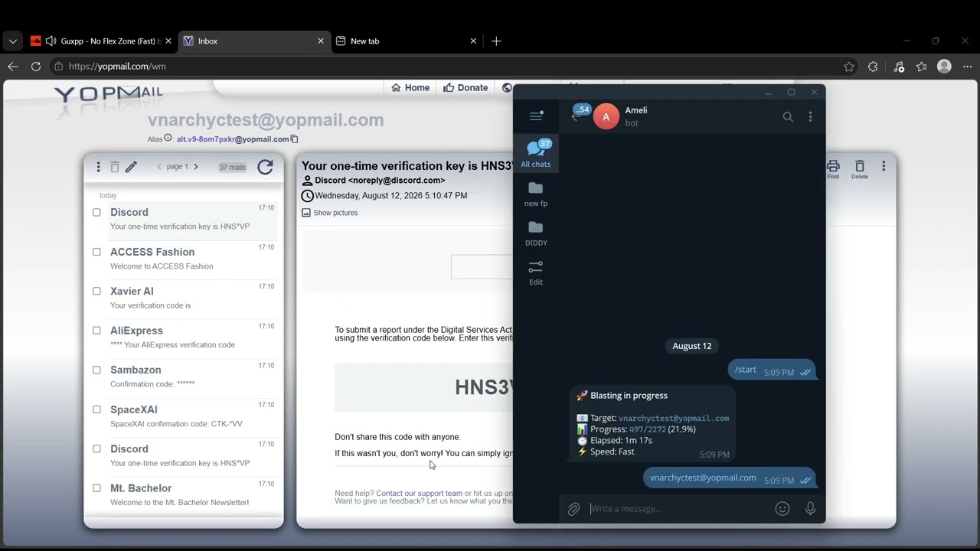Open target email link in Blasting message
The width and height of the screenshot is (980, 551).
click(674, 419)
